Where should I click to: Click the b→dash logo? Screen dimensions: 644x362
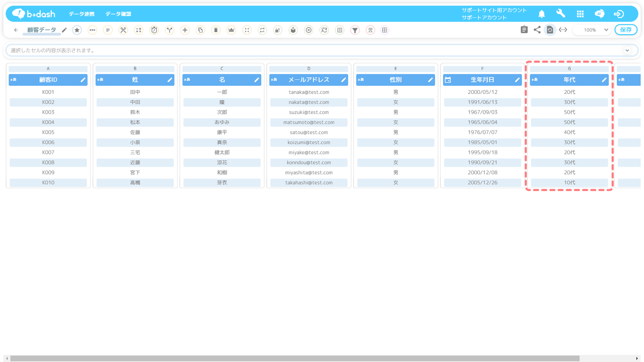33,14
